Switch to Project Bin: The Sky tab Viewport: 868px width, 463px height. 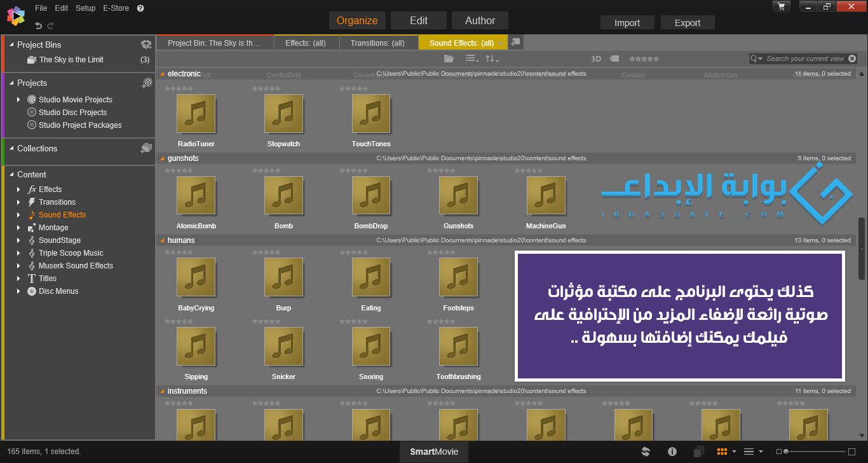[x=215, y=43]
